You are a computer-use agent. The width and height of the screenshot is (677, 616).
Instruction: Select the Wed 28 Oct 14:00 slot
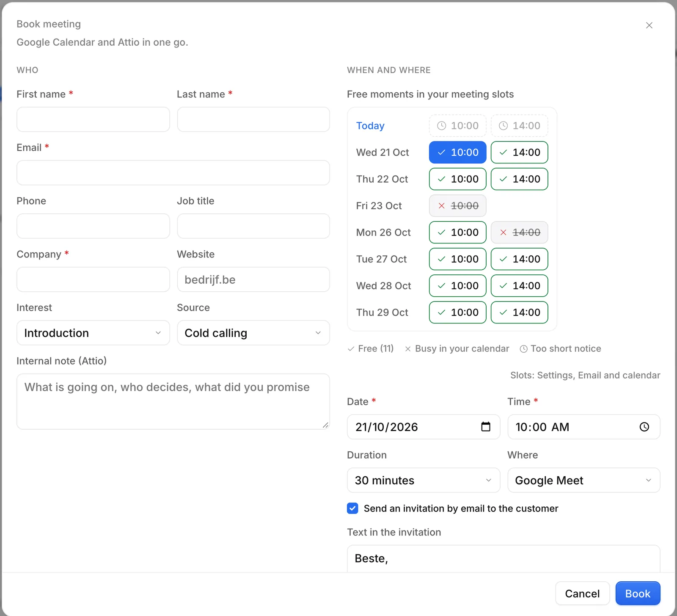pos(520,286)
